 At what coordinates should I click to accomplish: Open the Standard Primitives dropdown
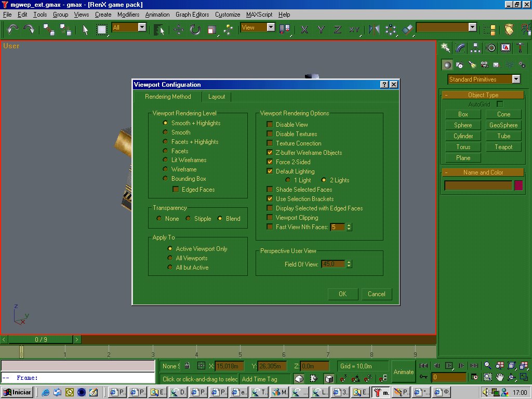516,79
